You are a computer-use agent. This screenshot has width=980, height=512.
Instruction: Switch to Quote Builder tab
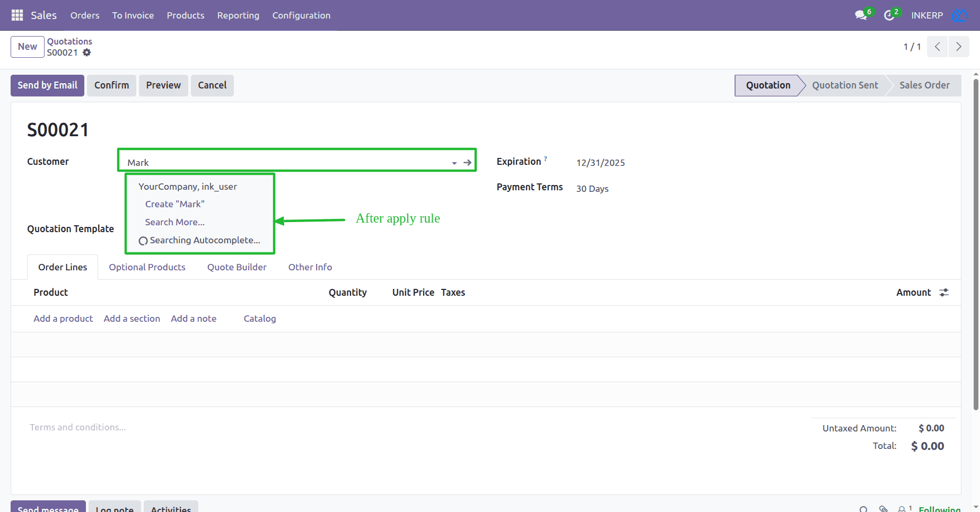[x=237, y=267]
